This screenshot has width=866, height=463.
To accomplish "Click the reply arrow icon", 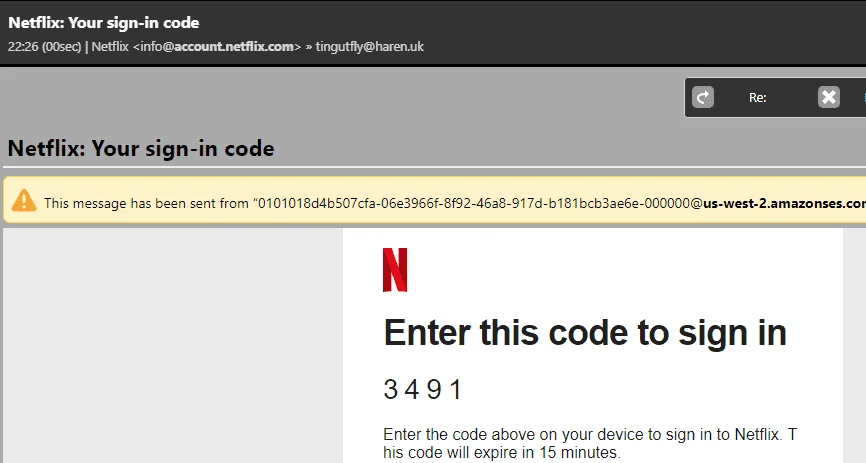I will click(x=703, y=97).
